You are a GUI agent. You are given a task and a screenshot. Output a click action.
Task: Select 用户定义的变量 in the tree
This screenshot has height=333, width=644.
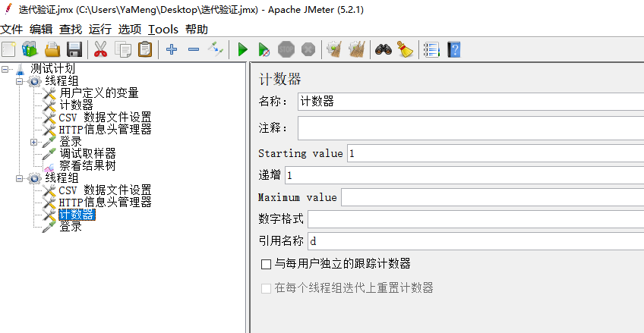click(99, 93)
